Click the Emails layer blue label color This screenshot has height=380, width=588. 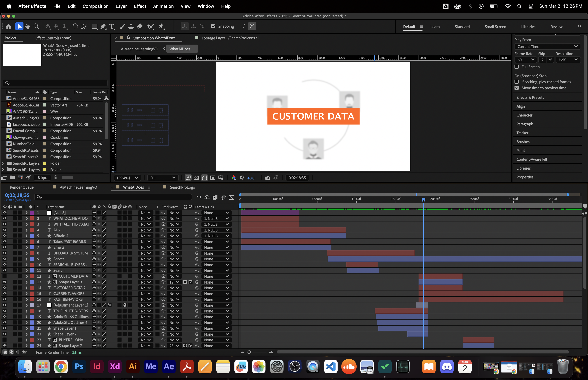coord(32,247)
